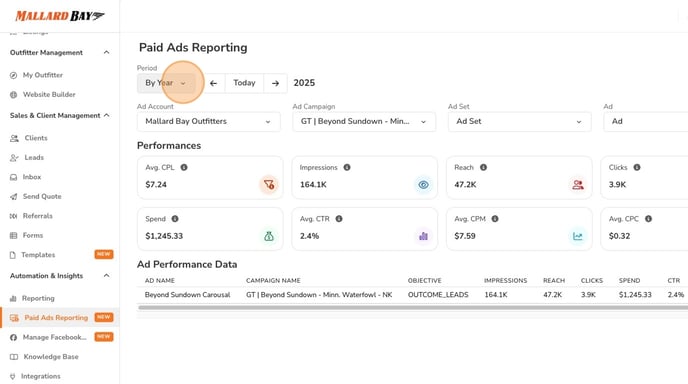Click the Reach people icon

click(578, 185)
